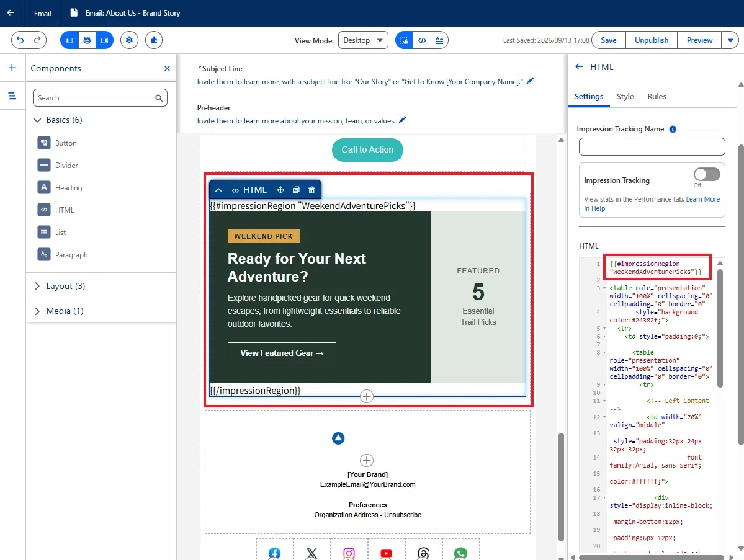Switch to the Rules tab
This screenshot has height=560, width=744.
(x=657, y=96)
